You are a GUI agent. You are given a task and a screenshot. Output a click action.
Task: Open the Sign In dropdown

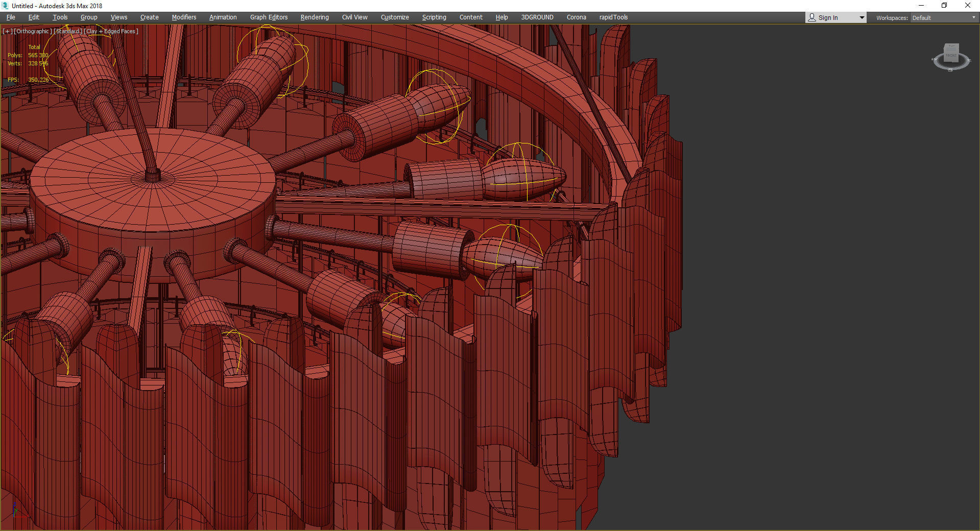(836, 17)
